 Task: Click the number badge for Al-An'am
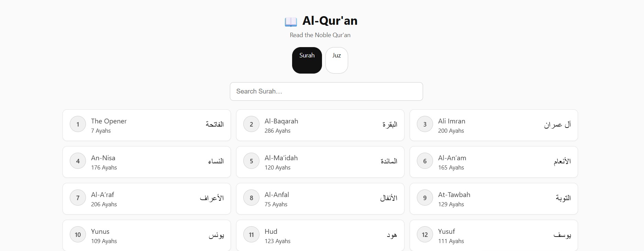tap(425, 161)
